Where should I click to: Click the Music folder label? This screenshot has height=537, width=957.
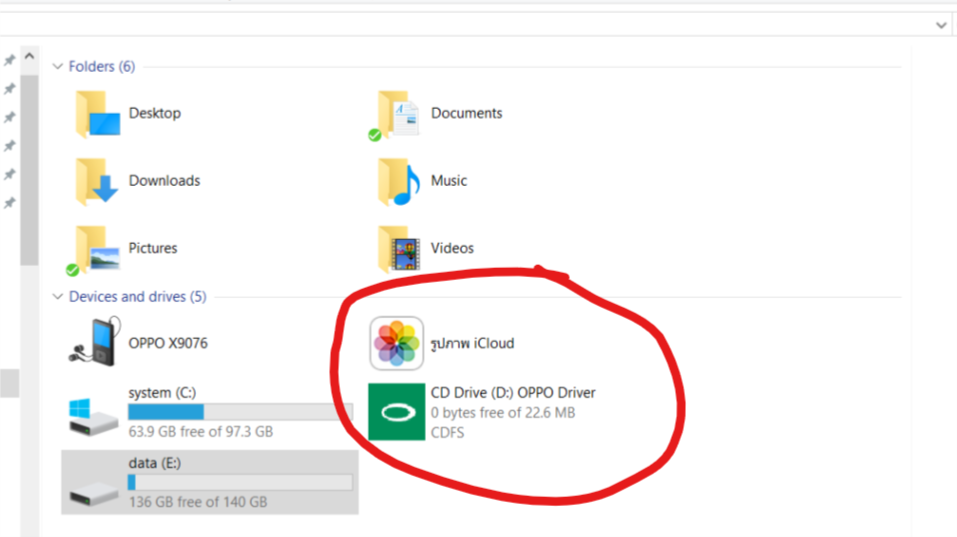449,181
